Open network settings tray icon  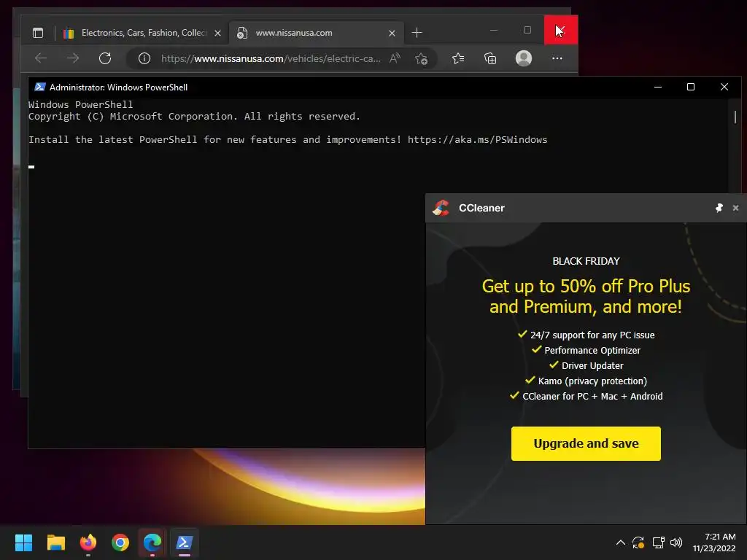[x=659, y=542]
